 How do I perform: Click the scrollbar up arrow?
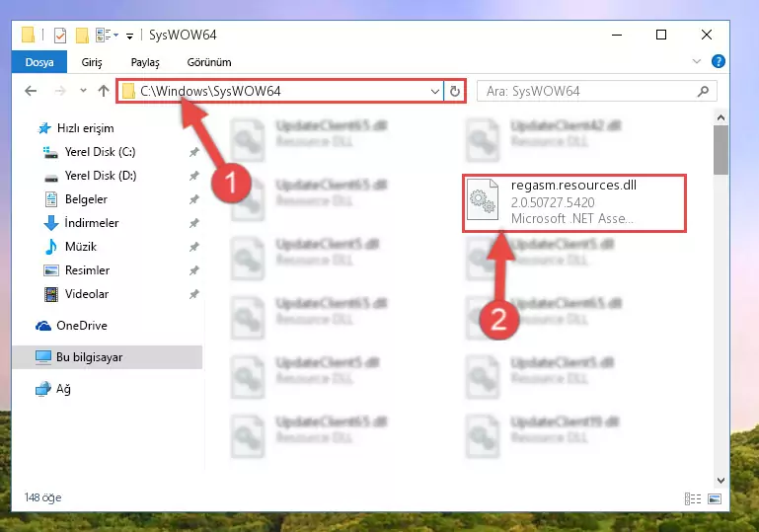click(x=721, y=117)
